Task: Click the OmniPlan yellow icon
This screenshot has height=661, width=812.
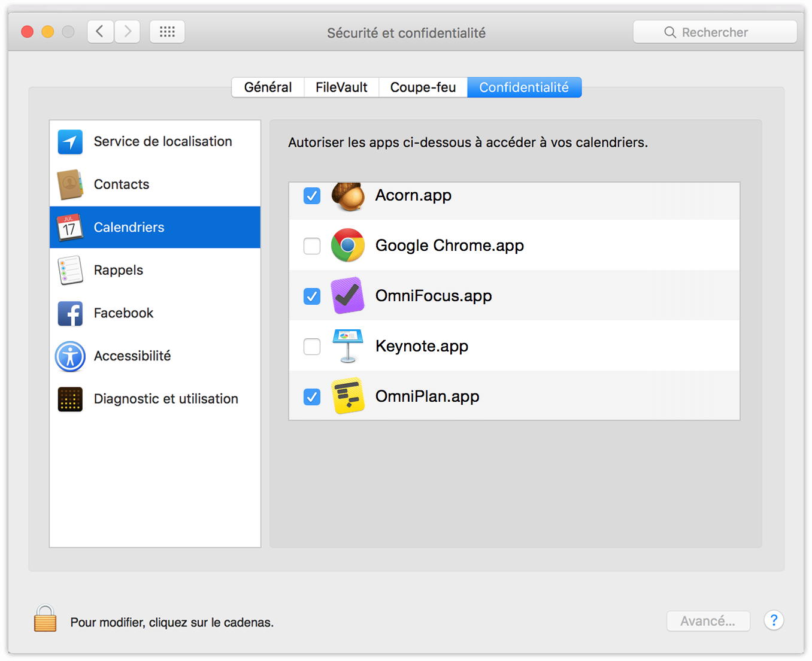Action: pyautogui.click(x=348, y=396)
